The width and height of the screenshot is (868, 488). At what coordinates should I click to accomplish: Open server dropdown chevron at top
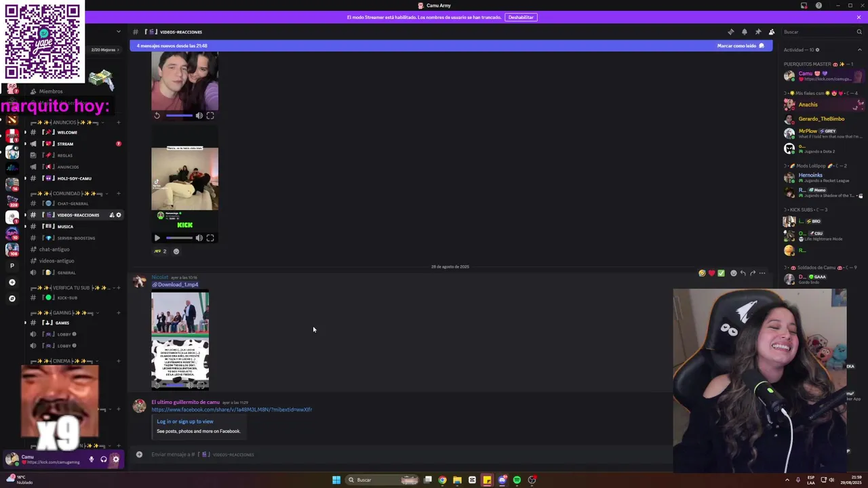click(x=118, y=32)
